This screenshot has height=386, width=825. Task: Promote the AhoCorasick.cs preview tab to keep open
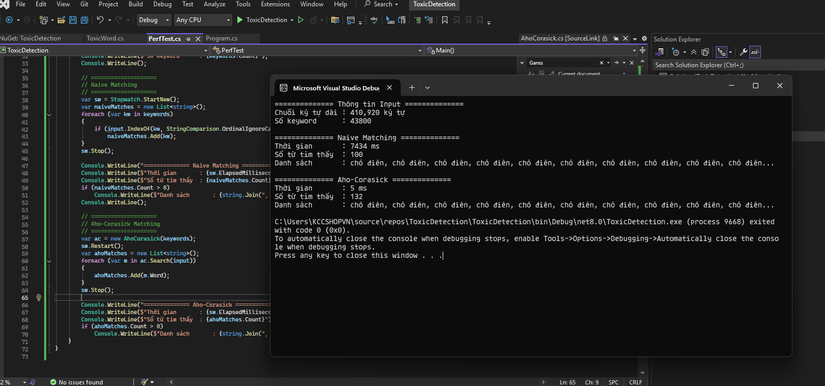[616, 38]
